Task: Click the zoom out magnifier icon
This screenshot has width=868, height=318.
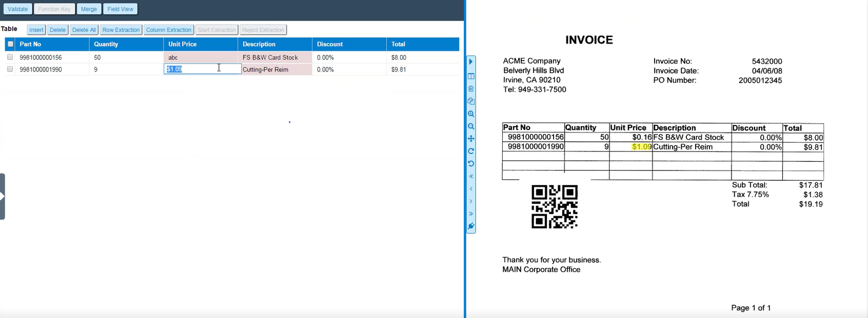Action: (x=471, y=126)
